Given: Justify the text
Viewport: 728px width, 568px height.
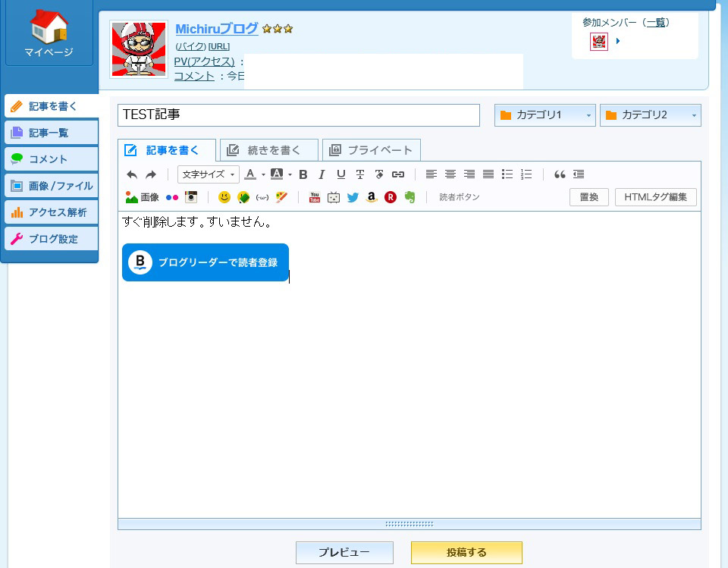Looking at the screenshot, I should (488, 174).
